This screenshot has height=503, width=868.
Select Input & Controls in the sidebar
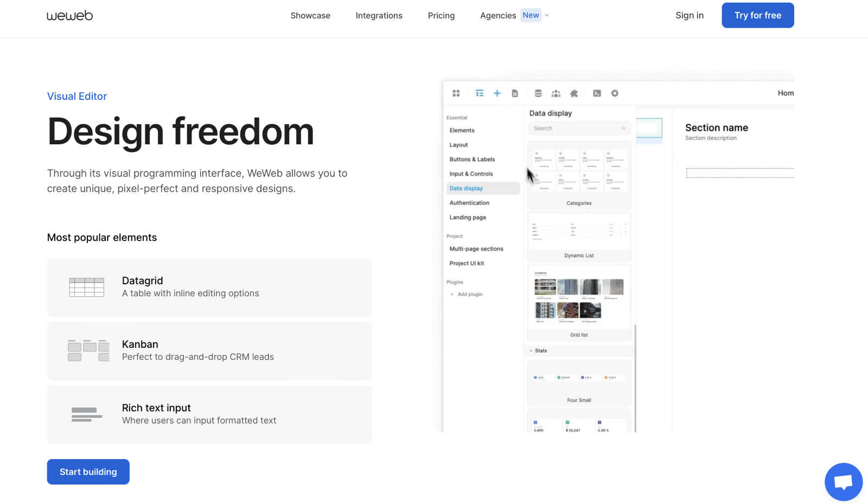pyautogui.click(x=471, y=174)
